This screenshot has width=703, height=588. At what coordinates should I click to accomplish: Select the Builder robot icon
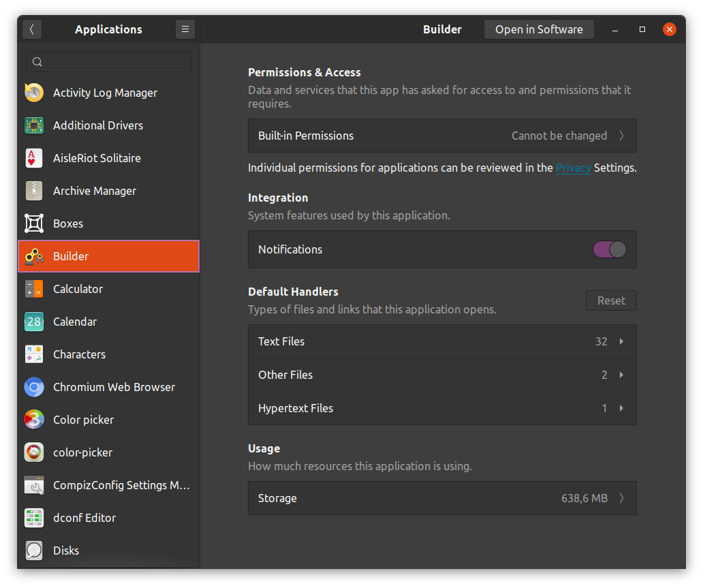(34, 257)
